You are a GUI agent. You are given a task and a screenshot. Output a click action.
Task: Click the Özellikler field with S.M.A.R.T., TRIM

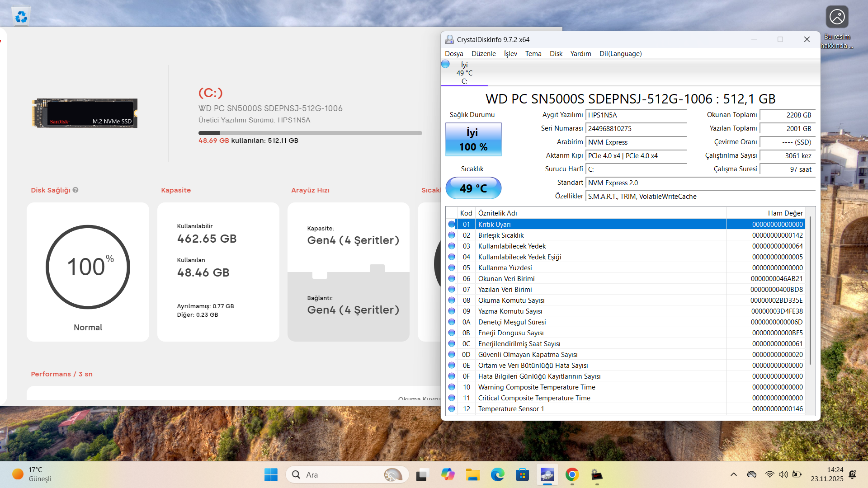pyautogui.click(x=701, y=197)
